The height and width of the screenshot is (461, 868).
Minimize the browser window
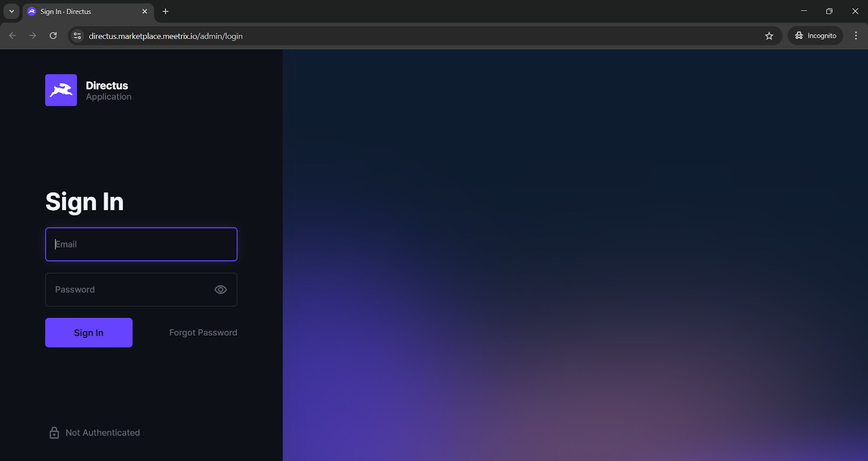point(804,11)
